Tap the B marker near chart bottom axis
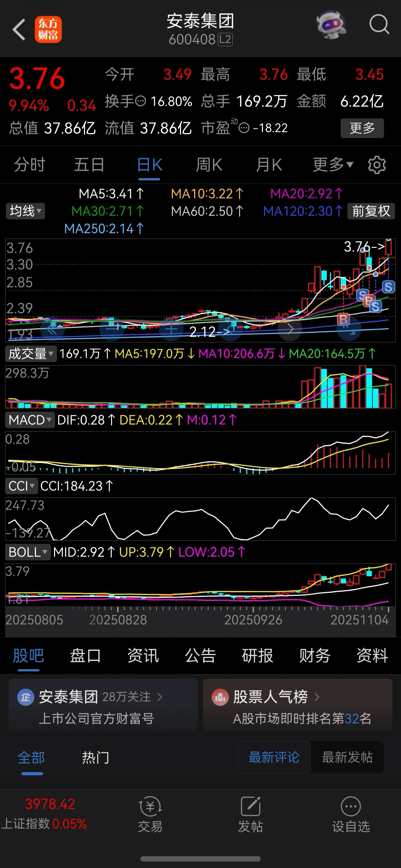This screenshot has width=401, height=868. (343, 319)
